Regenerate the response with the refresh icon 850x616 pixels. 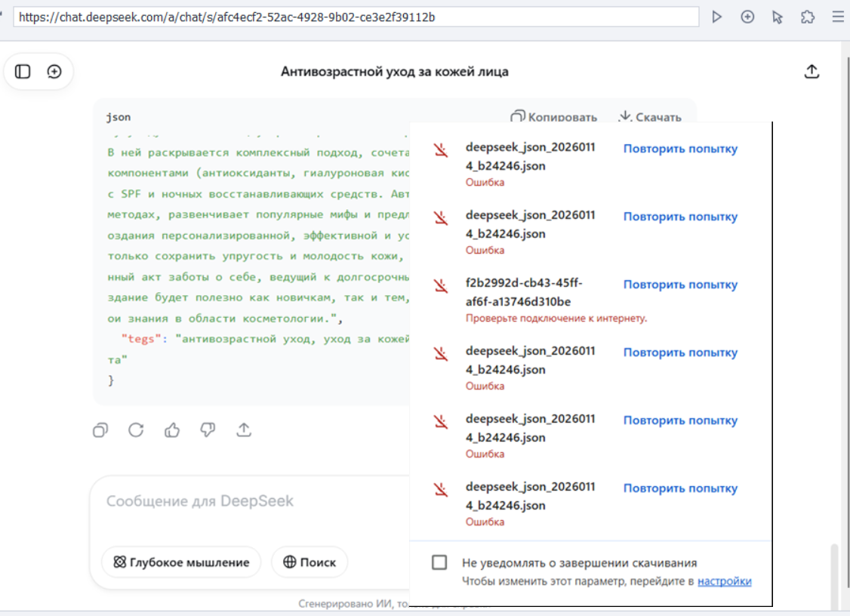coord(136,430)
